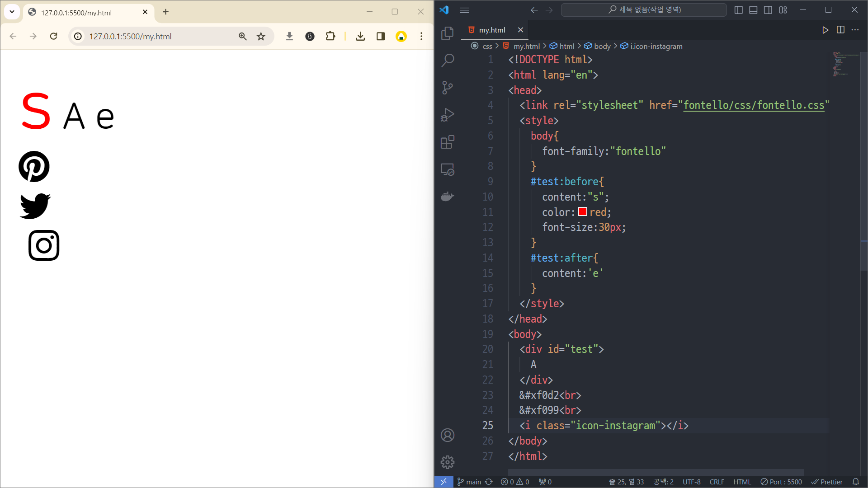Open the editor More Actions ellipsis menu
This screenshot has width=868, height=488.
(855, 30)
